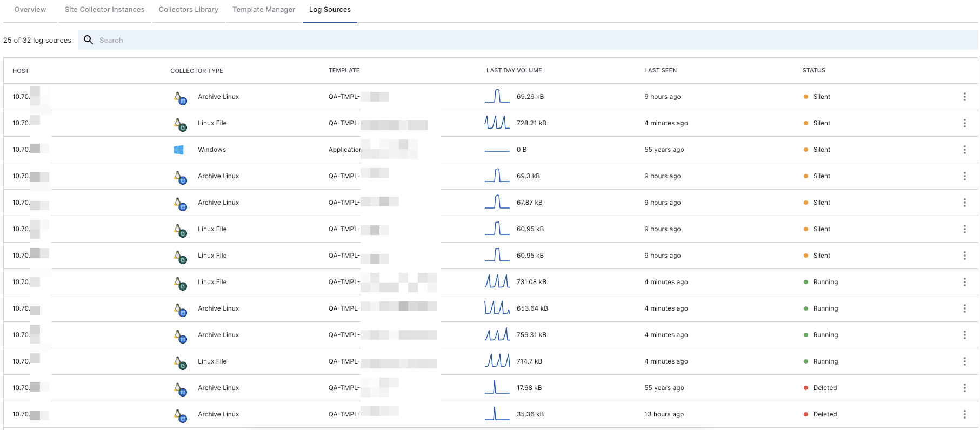Image resolution: width=980 pixels, height=430 pixels.
Task: Click Running status in the 714.7 kB row
Action: click(821, 361)
